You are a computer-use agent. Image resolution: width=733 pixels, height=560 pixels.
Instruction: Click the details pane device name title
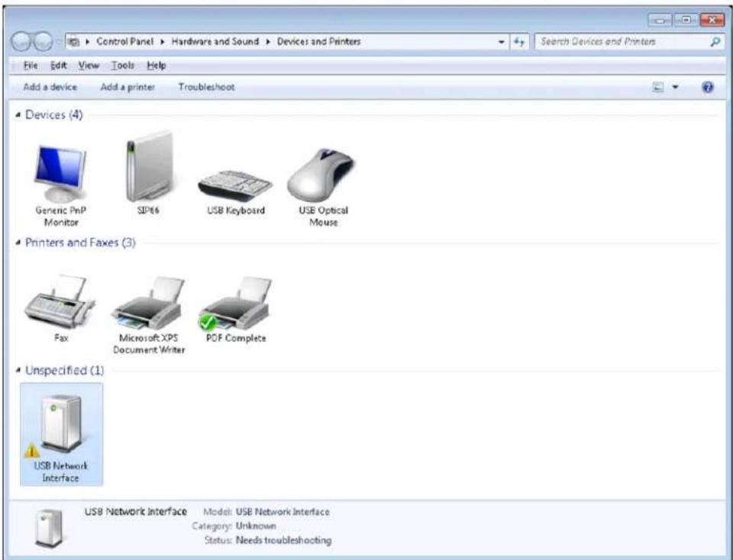tap(136, 511)
